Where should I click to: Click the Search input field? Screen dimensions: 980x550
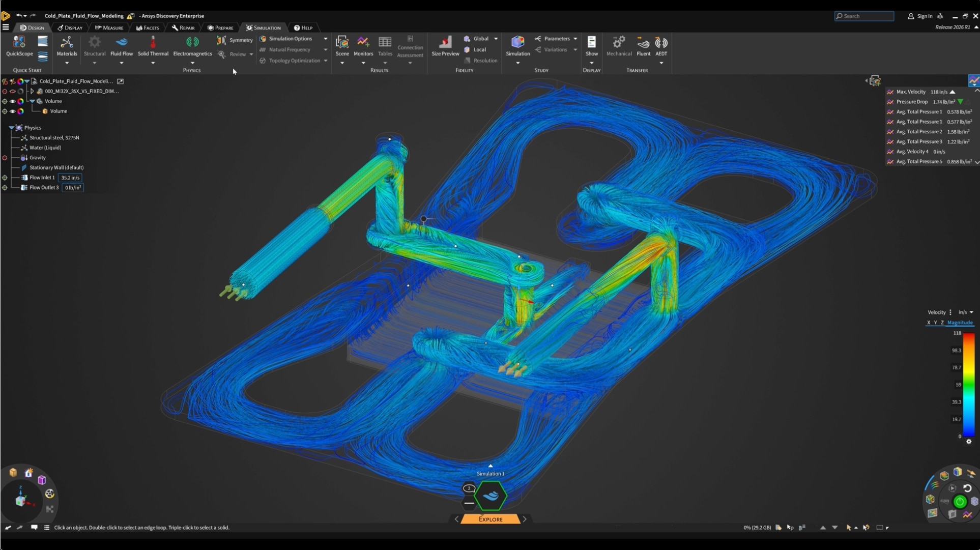[864, 16]
